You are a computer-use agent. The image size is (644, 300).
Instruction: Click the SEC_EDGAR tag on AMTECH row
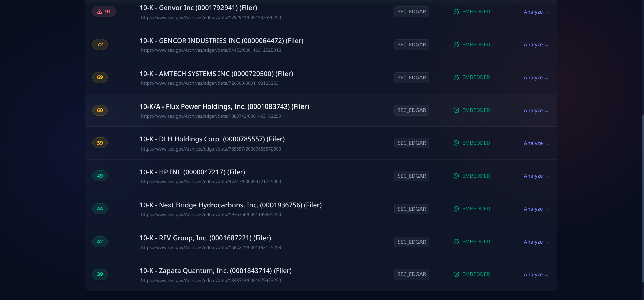coord(412,78)
